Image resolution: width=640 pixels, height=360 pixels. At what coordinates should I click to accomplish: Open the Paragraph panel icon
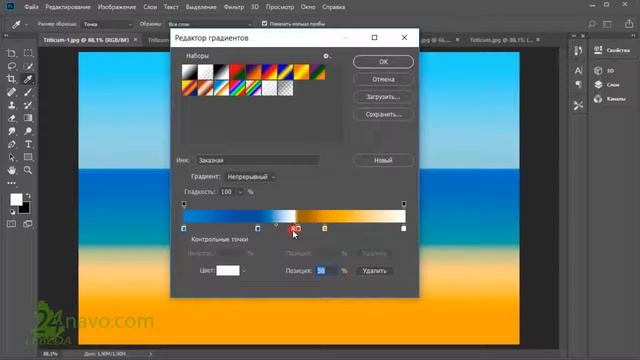click(578, 84)
